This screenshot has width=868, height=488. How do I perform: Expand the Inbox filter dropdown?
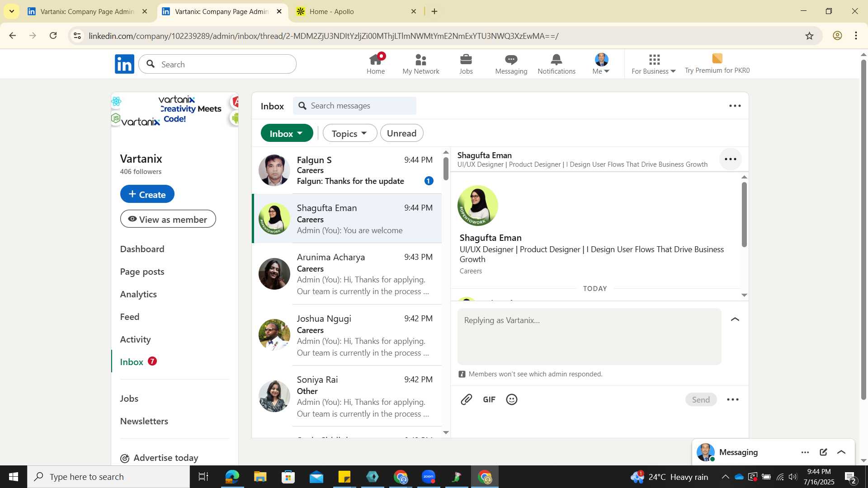point(287,133)
